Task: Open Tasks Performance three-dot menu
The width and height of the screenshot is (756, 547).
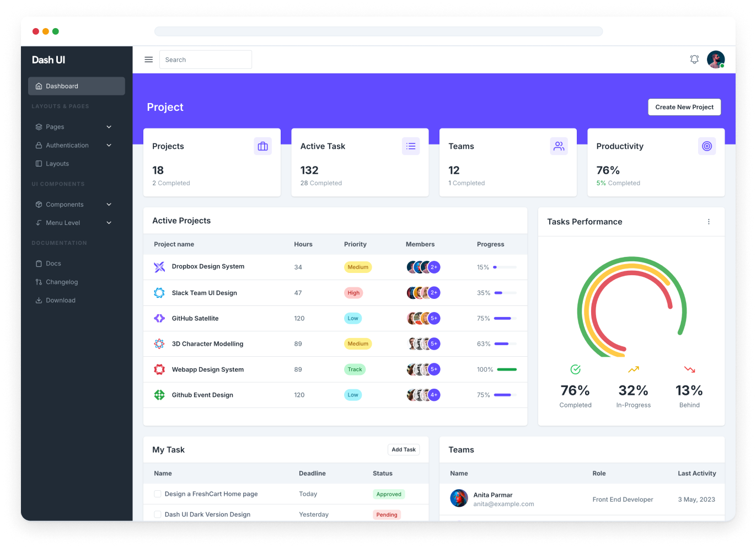Action: click(709, 222)
